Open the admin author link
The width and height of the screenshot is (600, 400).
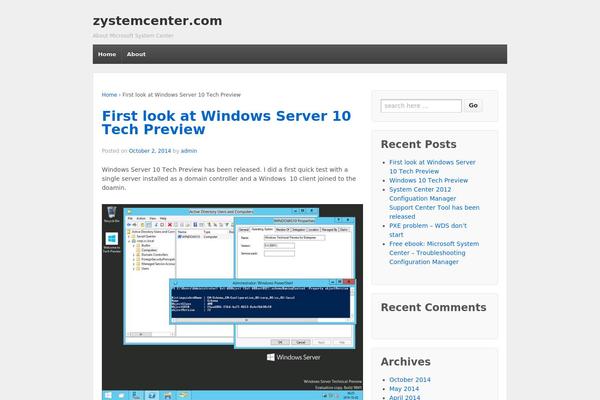click(x=189, y=151)
